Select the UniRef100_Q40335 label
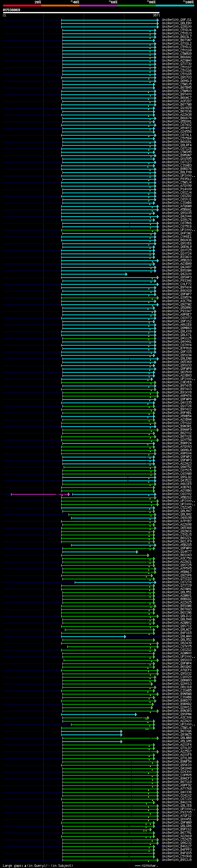Screen dimensions: 197x868 pos(176,403)
